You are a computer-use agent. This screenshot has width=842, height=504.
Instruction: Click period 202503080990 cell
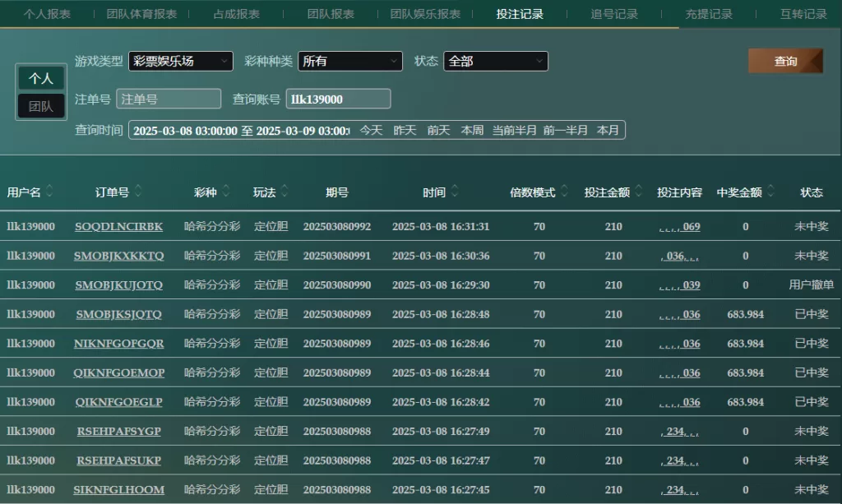click(x=336, y=285)
